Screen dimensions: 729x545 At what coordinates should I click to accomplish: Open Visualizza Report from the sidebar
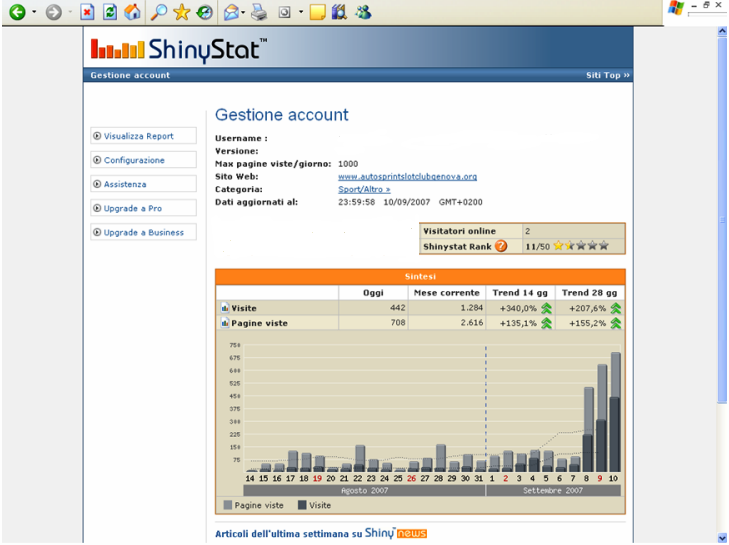pyautogui.click(x=144, y=136)
